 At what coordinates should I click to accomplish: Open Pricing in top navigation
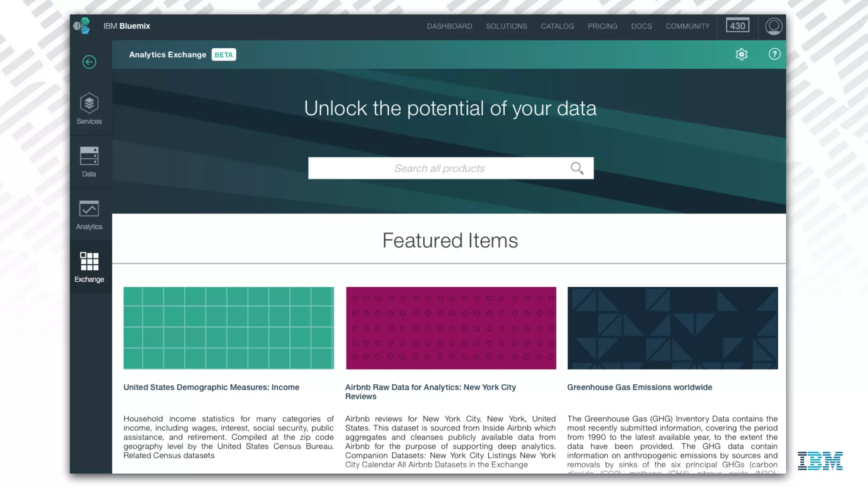tap(602, 26)
